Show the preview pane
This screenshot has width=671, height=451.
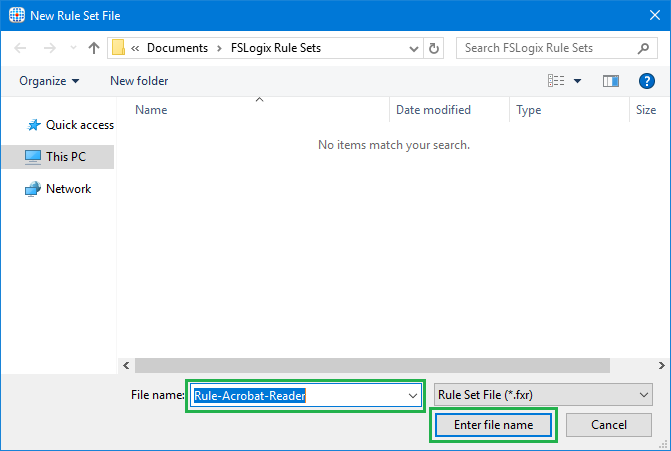point(611,81)
